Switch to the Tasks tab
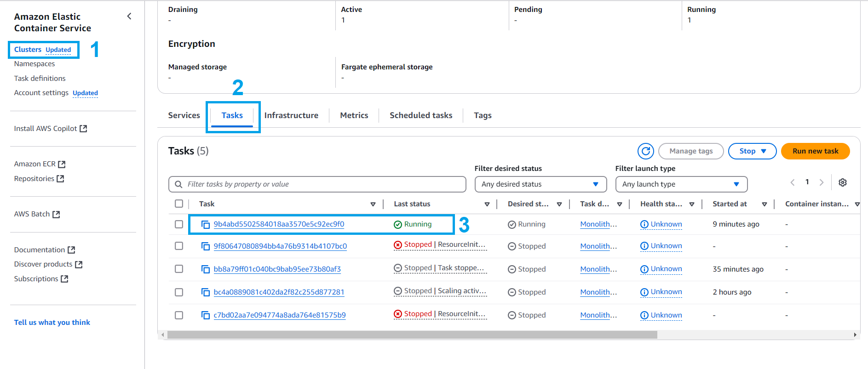This screenshot has height=369, width=868. (232, 115)
